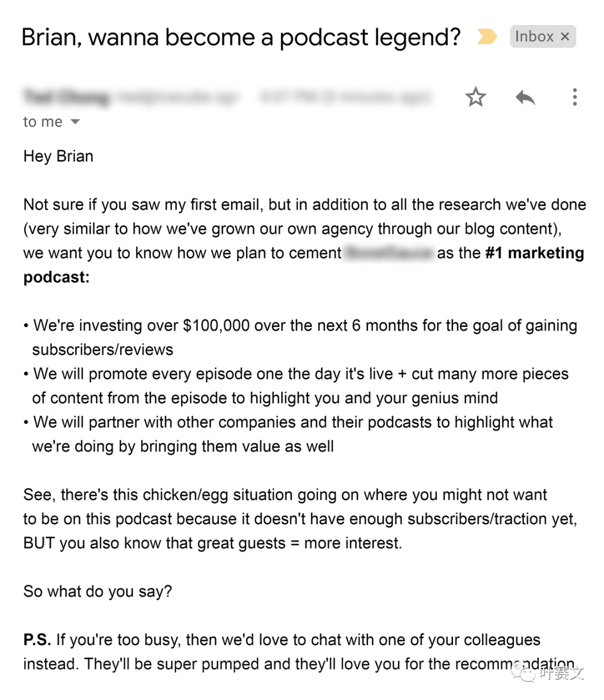Click the "So what do you say?" line

98,591
